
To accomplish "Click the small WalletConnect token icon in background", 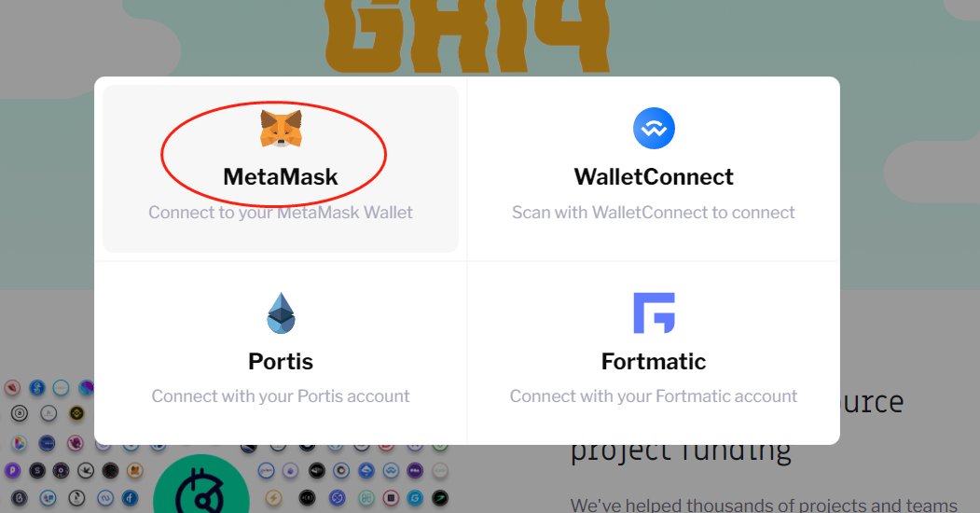I will click(392, 471).
